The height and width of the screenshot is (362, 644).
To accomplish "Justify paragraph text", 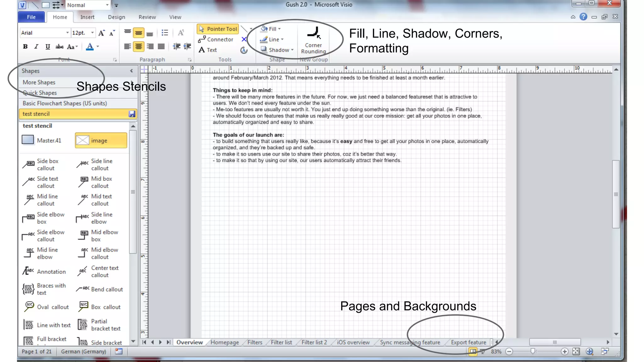I will (161, 47).
